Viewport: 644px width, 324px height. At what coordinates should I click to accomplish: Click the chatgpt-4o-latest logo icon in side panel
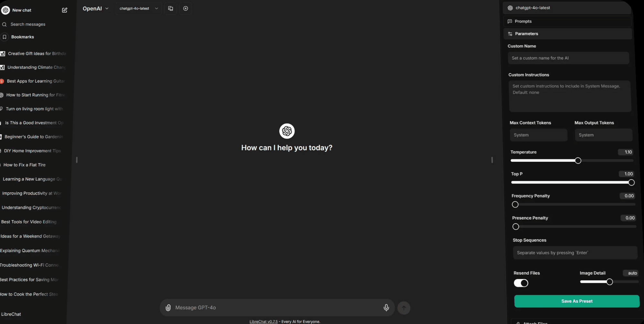510,8
